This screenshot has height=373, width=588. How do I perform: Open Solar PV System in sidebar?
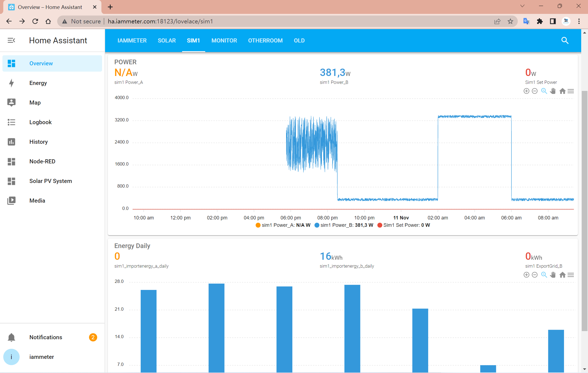pos(51,181)
